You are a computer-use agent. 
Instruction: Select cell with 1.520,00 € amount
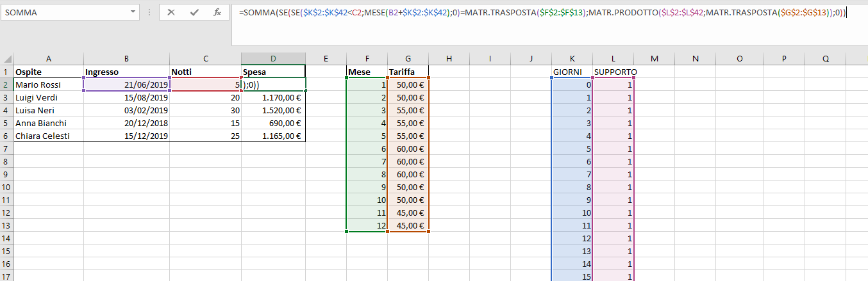[274, 110]
